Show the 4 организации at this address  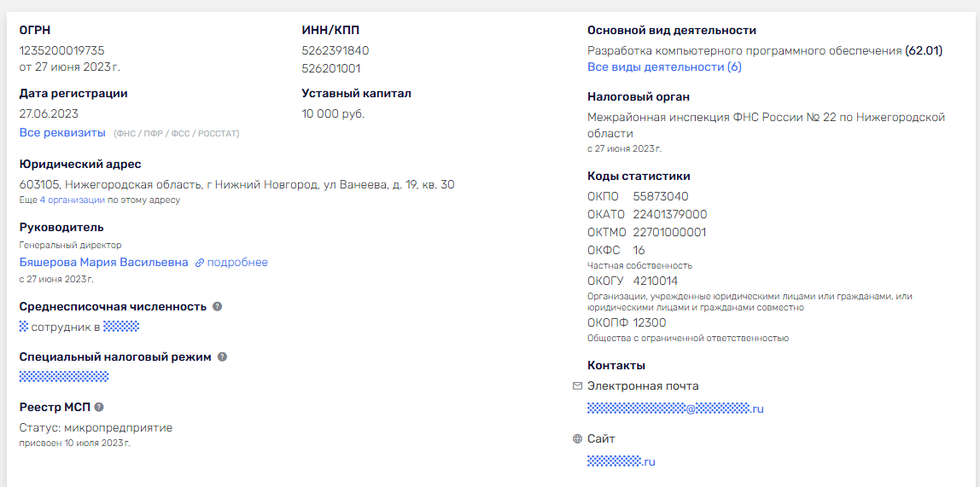[x=72, y=200]
